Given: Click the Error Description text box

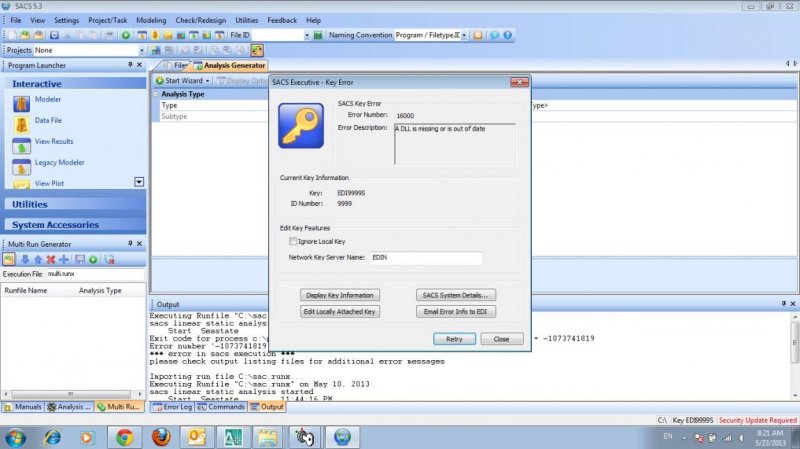Looking at the screenshot, I should tap(454, 144).
